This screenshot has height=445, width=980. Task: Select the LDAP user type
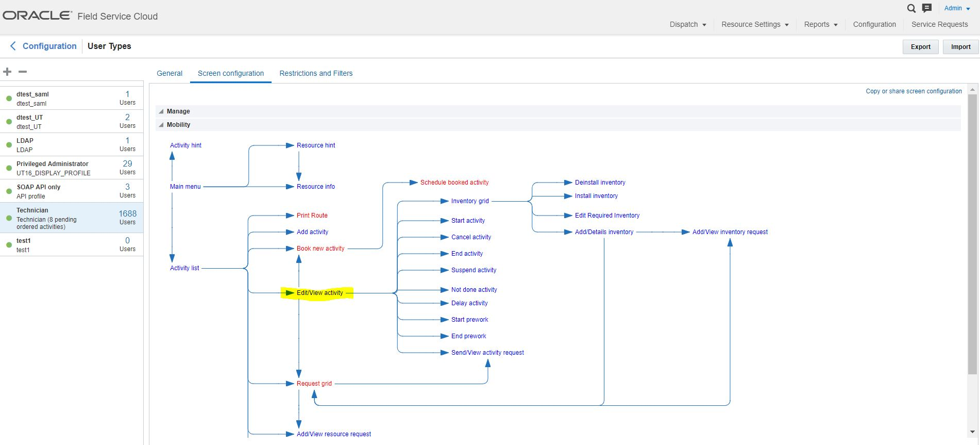click(72, 144)
